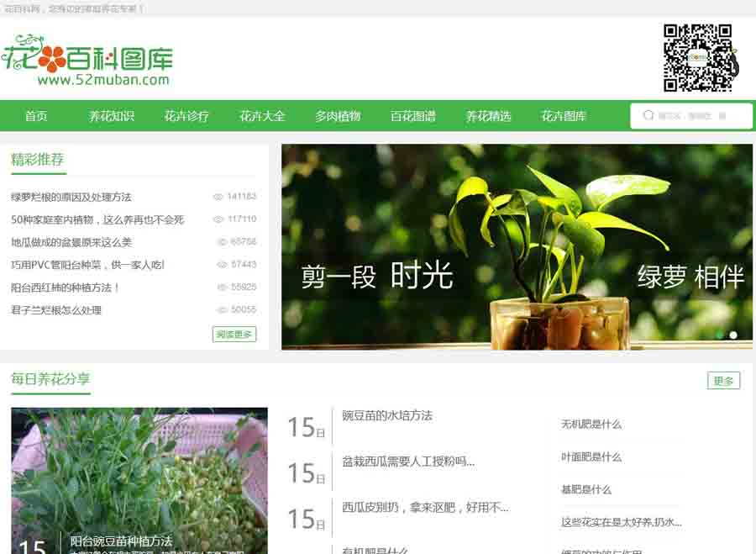Image resolution: width=756 pixels, height=554 pixels.
Task: Click the www.52muban.com text under the logo
Action: [x=103, y=80]
